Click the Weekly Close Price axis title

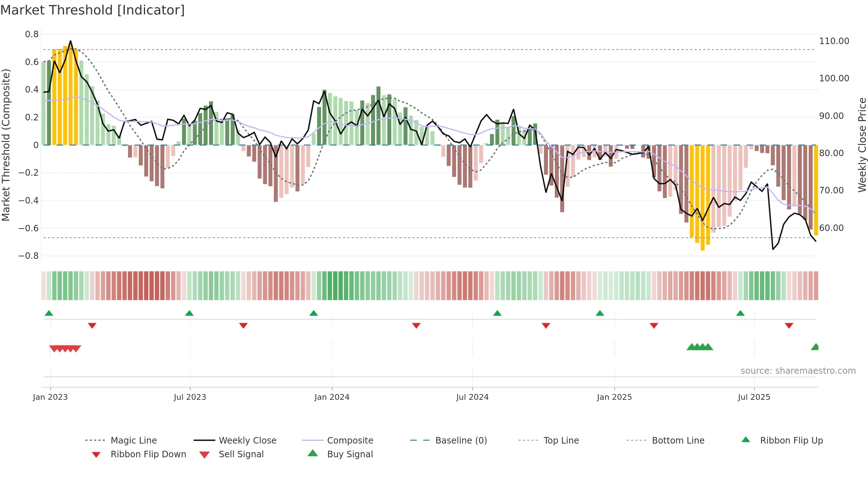pos(862,145)
